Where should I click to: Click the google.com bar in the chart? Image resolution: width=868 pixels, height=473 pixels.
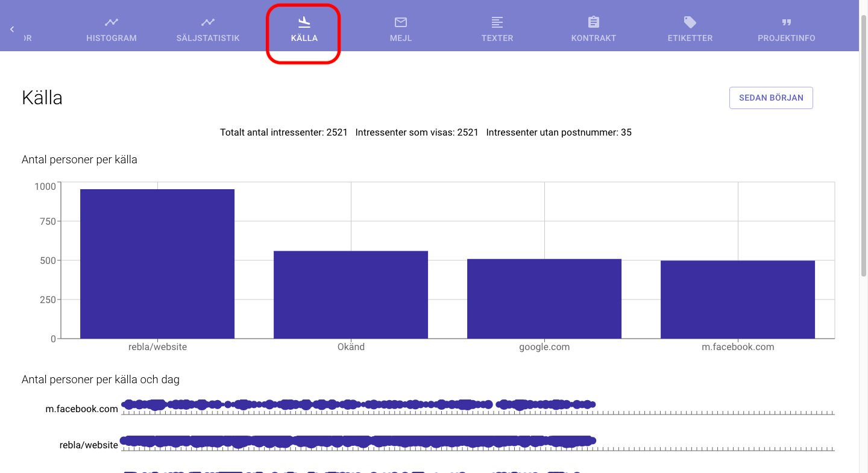[x=544, y=298]
